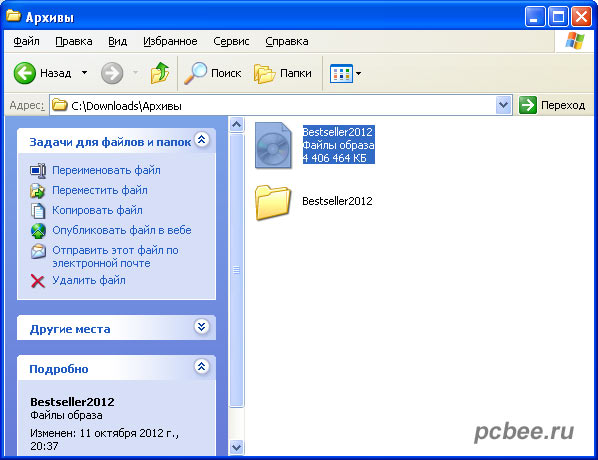The height and width of the screenshot is (460, 598).
Task: Click the Переименовать файл link
Action: pos(106,170)
